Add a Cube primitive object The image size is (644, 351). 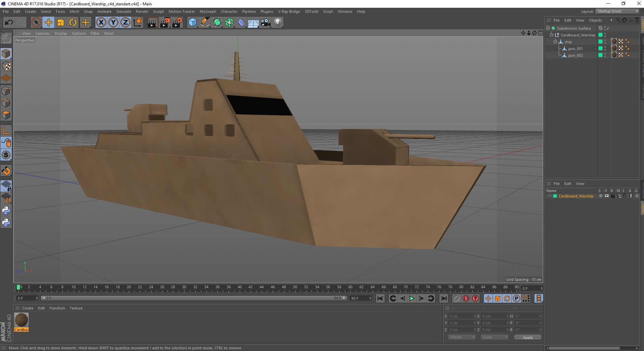193,23
